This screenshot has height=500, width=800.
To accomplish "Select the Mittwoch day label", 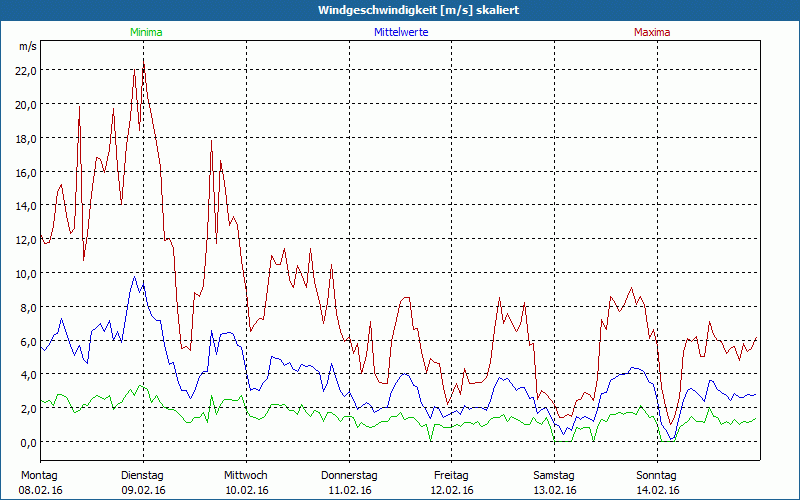I will (245, 475).
